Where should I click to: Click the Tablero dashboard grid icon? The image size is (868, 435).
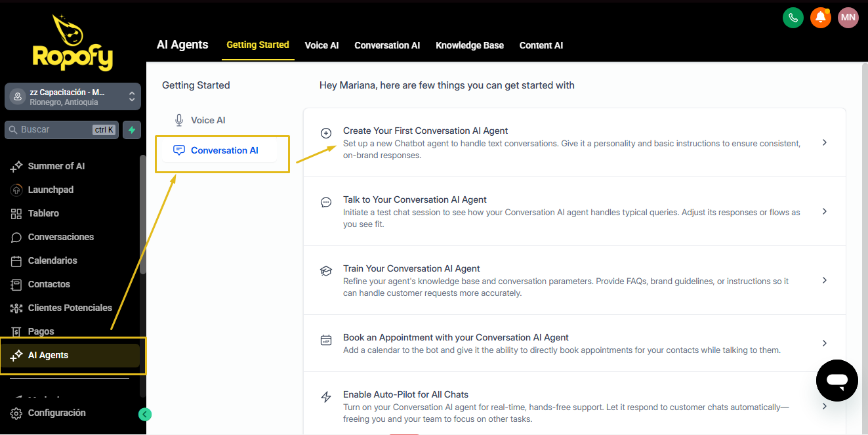[x=17, y=214]
